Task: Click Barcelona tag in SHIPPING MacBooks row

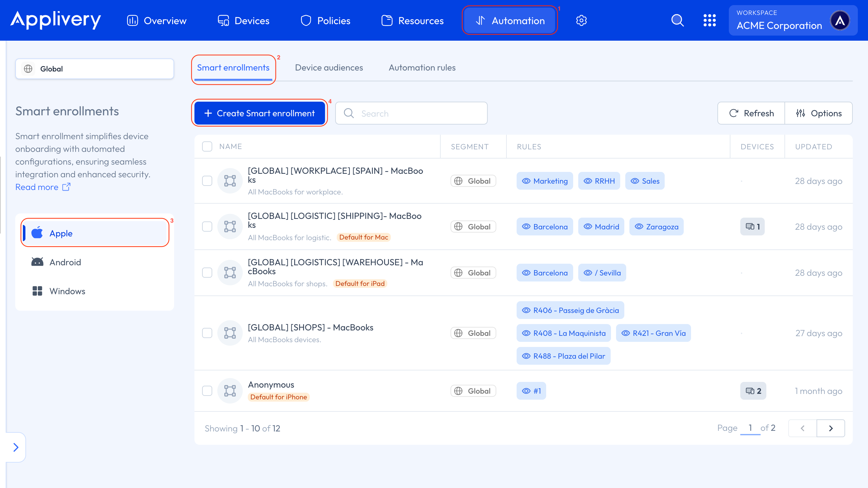Action: tap(545, 227)
